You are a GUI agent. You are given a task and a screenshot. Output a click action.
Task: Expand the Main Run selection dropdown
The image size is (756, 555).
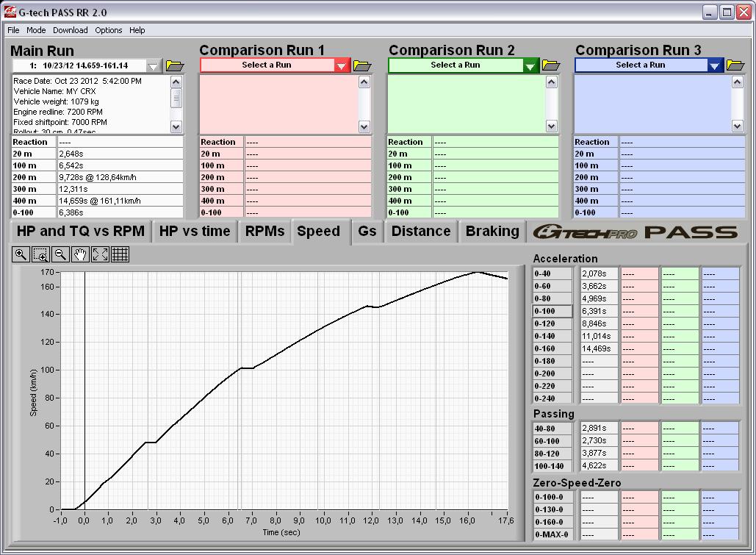click(x=153, y=66)
